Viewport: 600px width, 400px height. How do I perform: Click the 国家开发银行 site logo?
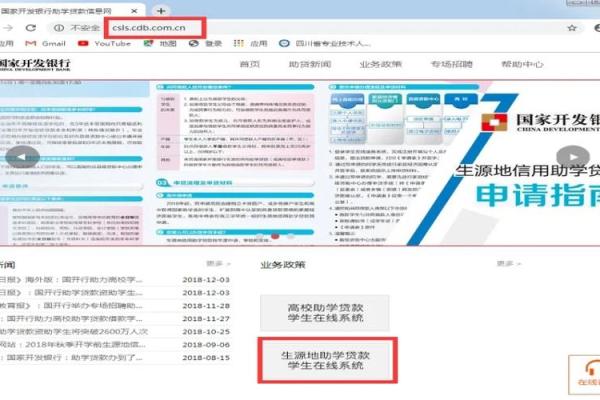coord(35,64)
